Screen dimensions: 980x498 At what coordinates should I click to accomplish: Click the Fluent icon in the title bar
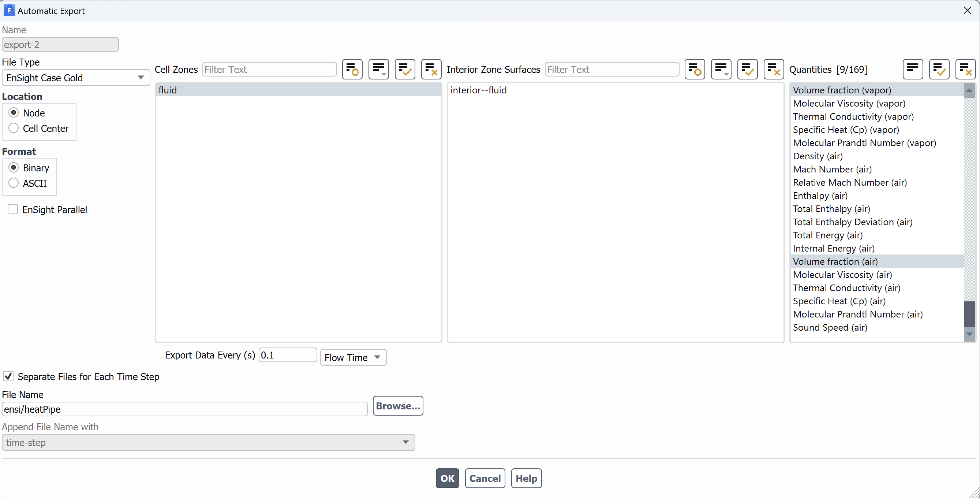[x=9, y=10]
